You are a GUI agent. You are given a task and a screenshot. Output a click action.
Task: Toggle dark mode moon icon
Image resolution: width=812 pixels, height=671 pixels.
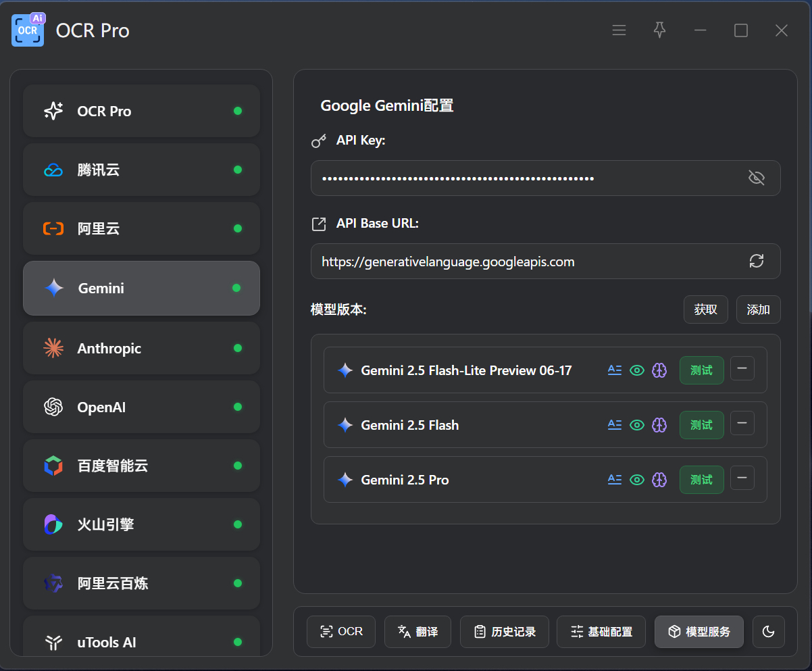[769, 632]
